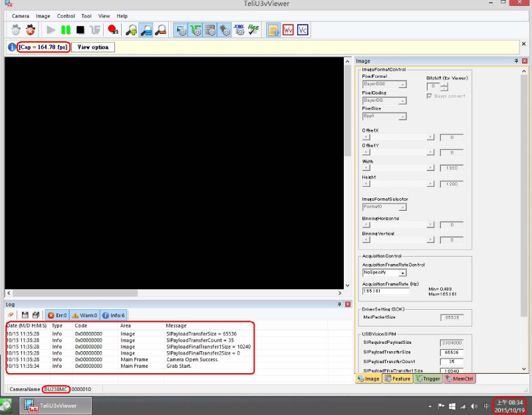Click the green pause button in toolbar

[65, 30]
